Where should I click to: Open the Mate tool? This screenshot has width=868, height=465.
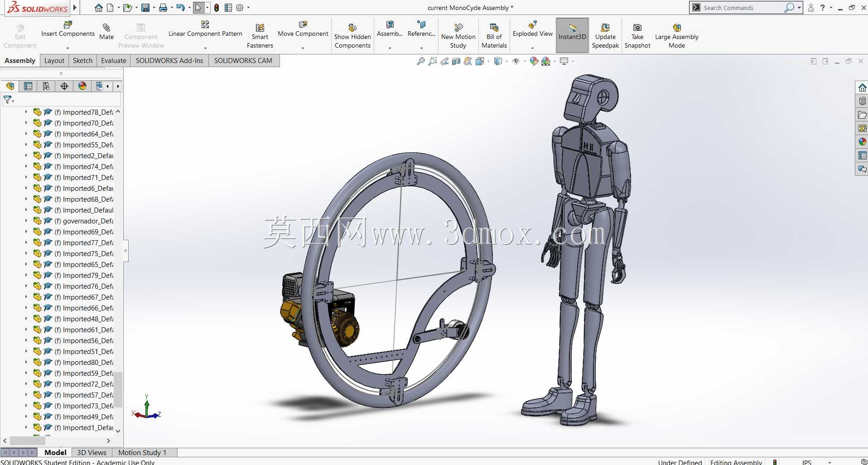tap(106, 32)
